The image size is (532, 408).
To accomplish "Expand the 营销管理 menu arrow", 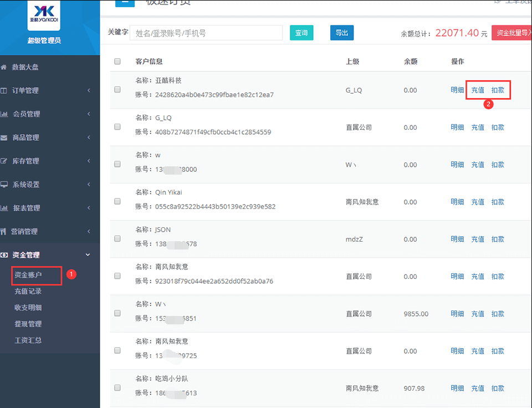I will tap(89, 231).
